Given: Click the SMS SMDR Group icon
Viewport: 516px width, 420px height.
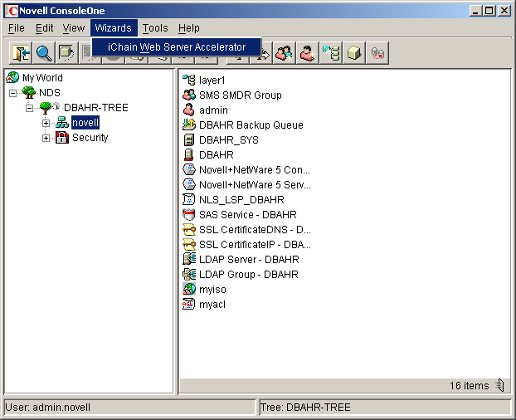Looking at the screenshot, I should 189,95.
